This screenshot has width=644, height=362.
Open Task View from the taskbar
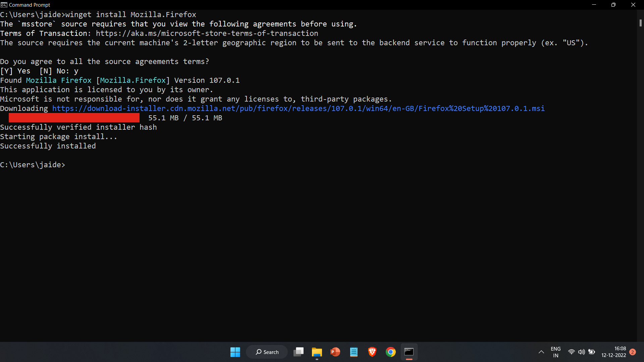[299, 352]
